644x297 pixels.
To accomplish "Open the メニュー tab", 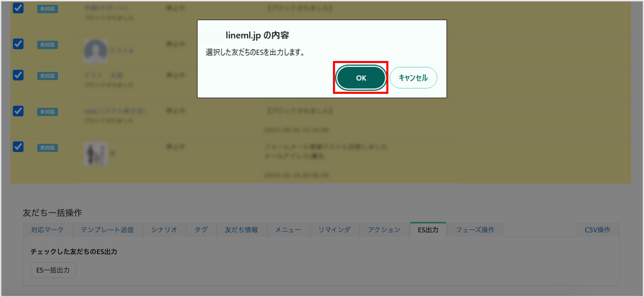I will 288,230.
